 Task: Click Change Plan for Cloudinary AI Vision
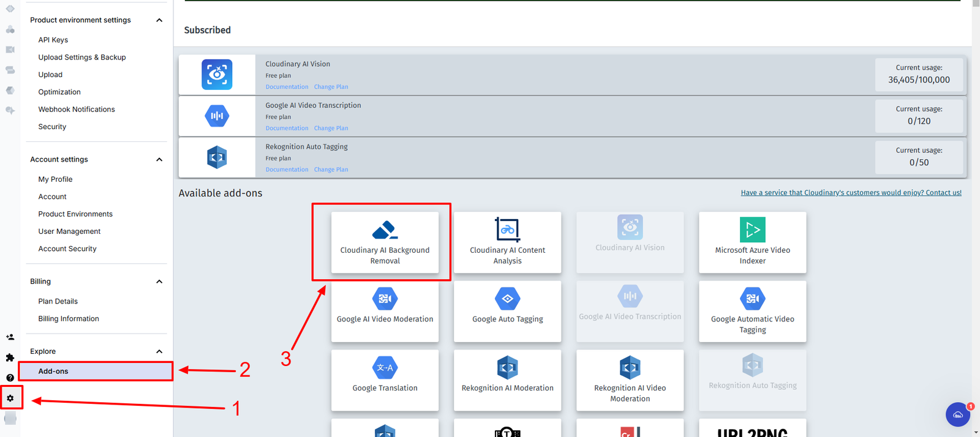coord(331,87)
